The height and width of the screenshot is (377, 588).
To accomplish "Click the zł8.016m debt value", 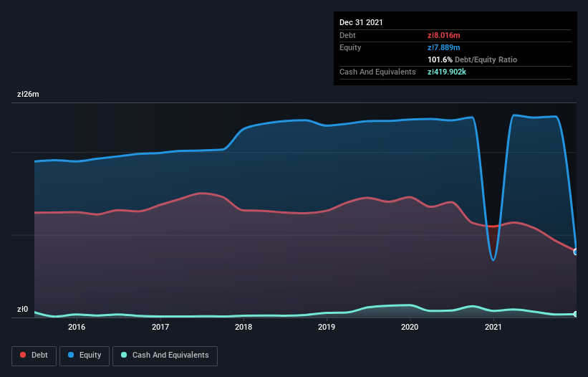I will click(443, 35).
